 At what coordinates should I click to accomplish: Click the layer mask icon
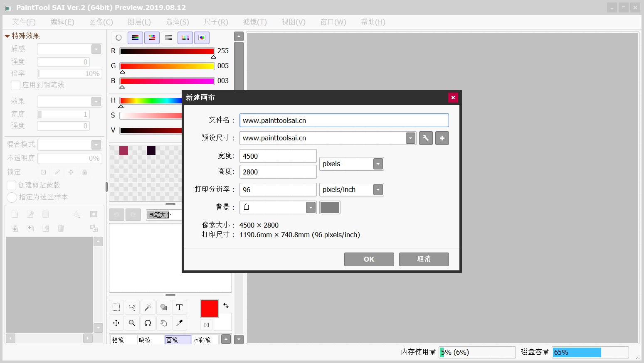pyautogui.click(x=94, y=214)
